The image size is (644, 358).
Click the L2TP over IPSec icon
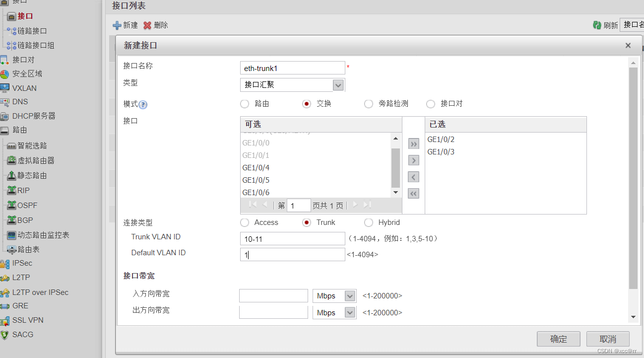pos(4,292)
